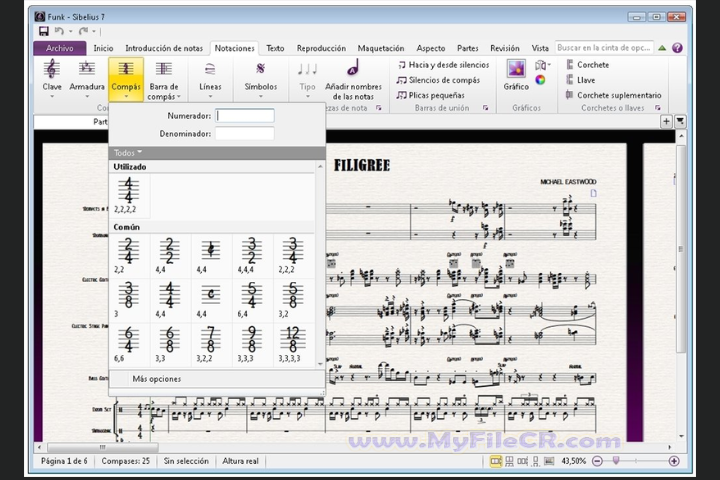Click Corchete suplementario option

click(x=614, y=95)
